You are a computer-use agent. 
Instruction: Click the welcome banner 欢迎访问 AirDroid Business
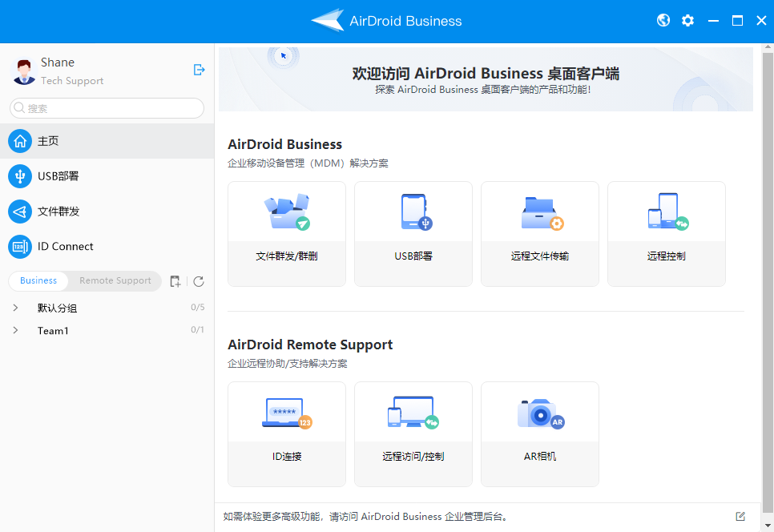click(486, 79)
